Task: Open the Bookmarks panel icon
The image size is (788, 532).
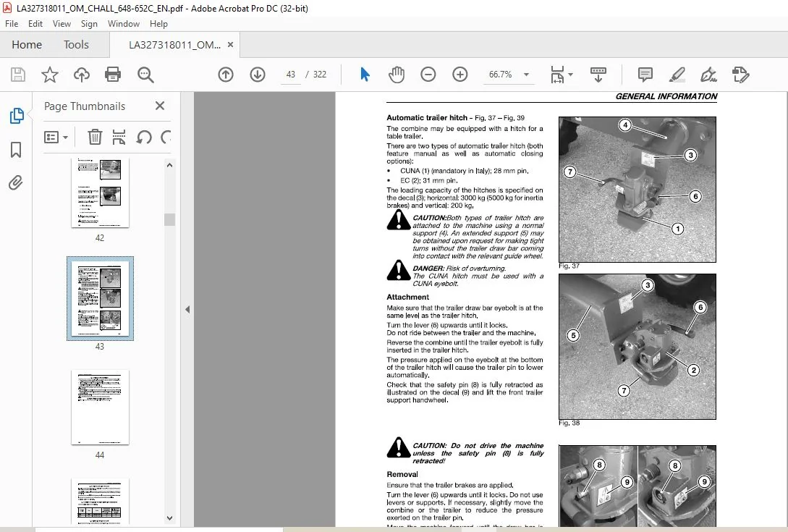Action: click(16, 149)
